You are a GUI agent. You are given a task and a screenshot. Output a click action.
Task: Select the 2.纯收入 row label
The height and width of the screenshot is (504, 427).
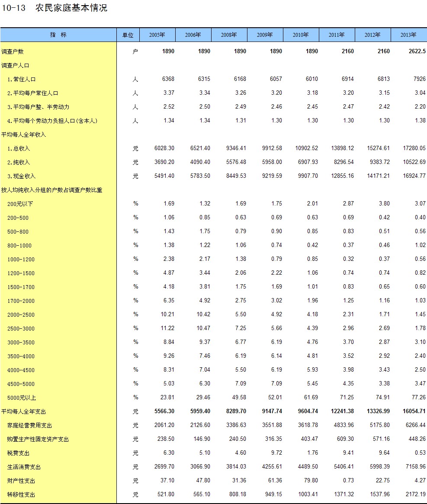[x=19, y=162]
